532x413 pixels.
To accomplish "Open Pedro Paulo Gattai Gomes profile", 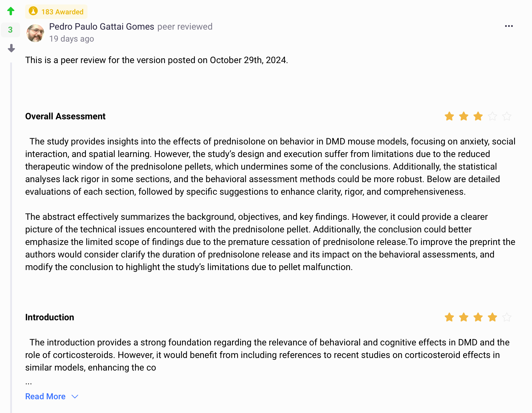I will 101,27.
